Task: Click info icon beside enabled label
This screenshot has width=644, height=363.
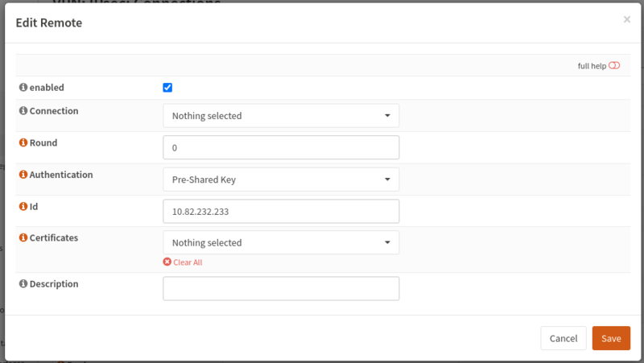Action: (23, 87)
